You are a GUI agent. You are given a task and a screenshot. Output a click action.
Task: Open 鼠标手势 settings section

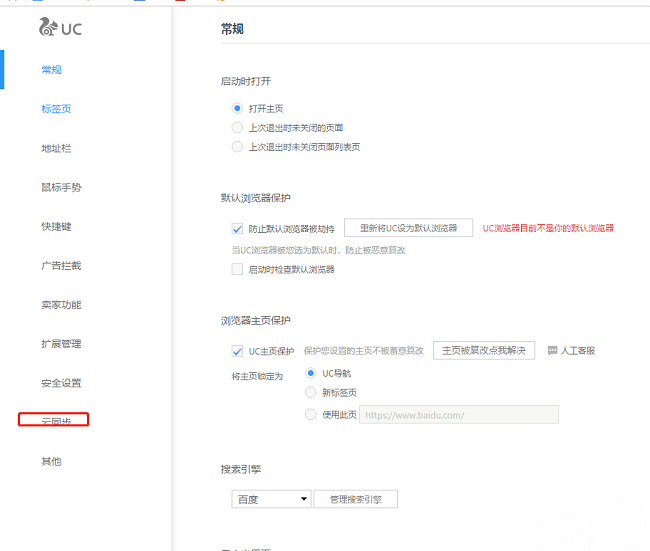[61, 187]
